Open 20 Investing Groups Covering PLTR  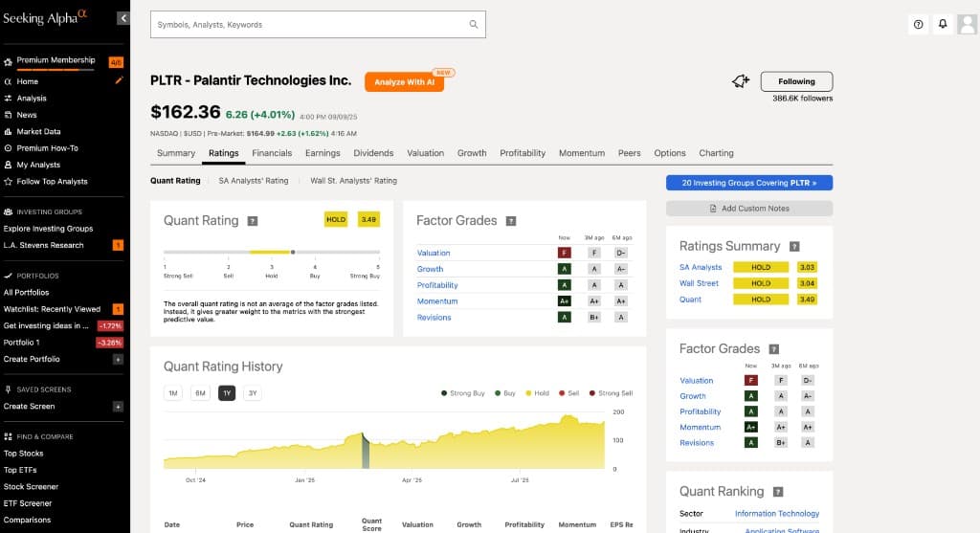749,183
